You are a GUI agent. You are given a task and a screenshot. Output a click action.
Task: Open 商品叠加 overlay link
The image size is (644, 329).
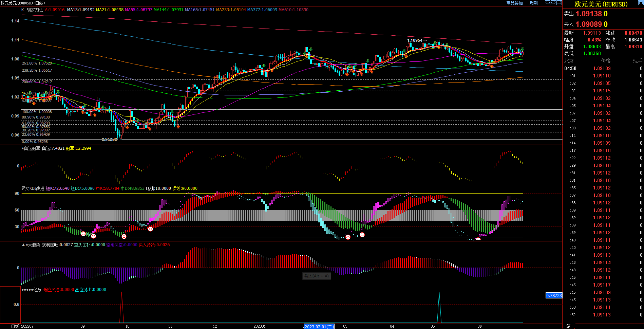click(x=514, y=3)
